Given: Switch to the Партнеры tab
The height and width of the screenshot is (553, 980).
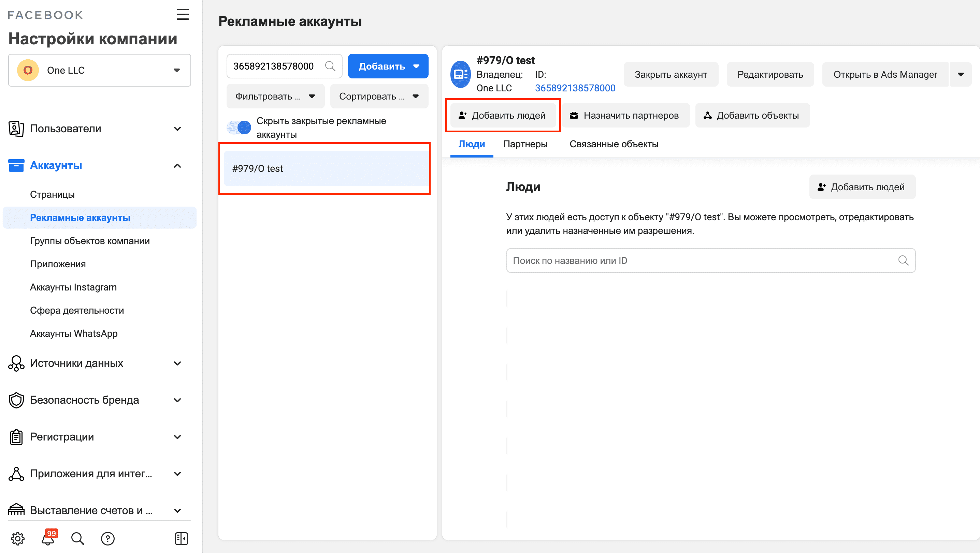Looking at the screenshot, I should (x=525, y=144).
